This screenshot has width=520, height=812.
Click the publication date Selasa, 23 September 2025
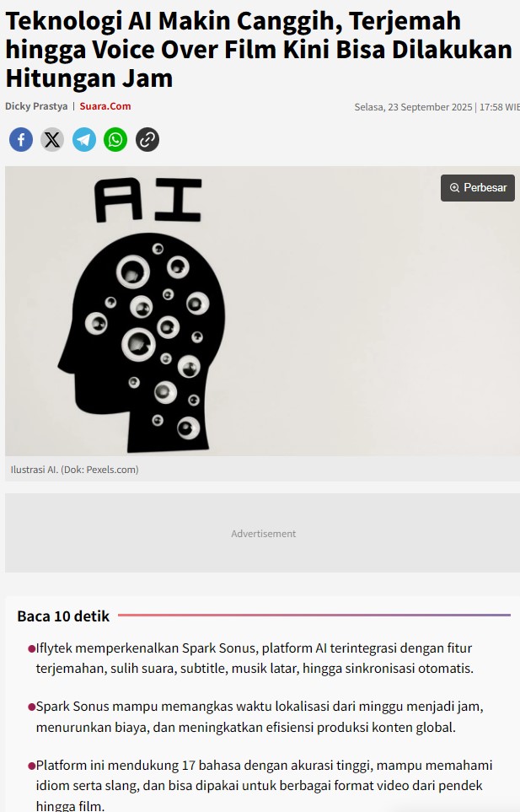pyautogui.click(x=413, y=107)
